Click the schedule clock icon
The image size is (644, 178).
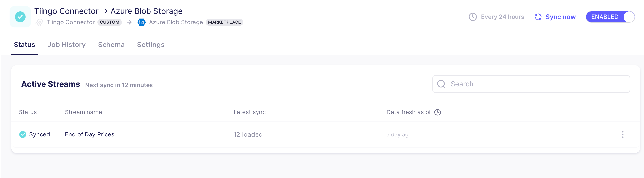[472, 17]
